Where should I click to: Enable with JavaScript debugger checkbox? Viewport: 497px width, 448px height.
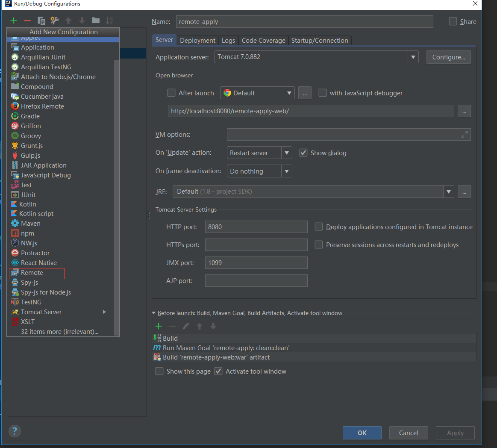click(x=322, y=93)
